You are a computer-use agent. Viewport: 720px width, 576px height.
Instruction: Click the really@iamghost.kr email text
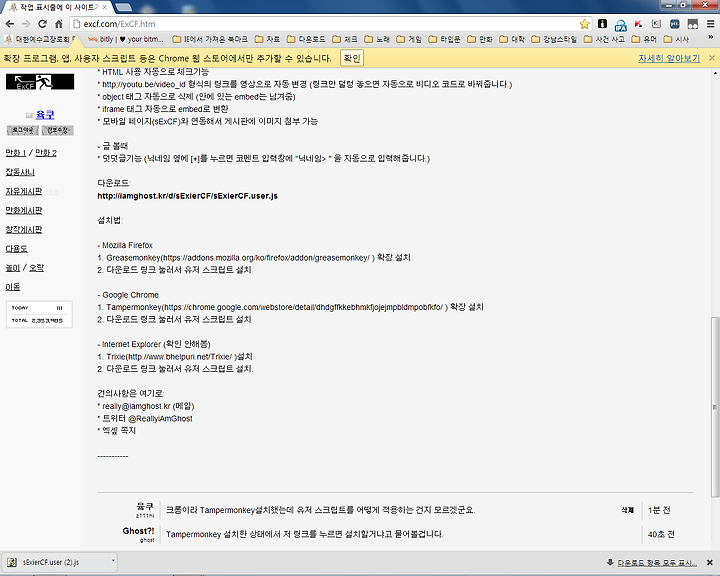[x=136, y=406]
